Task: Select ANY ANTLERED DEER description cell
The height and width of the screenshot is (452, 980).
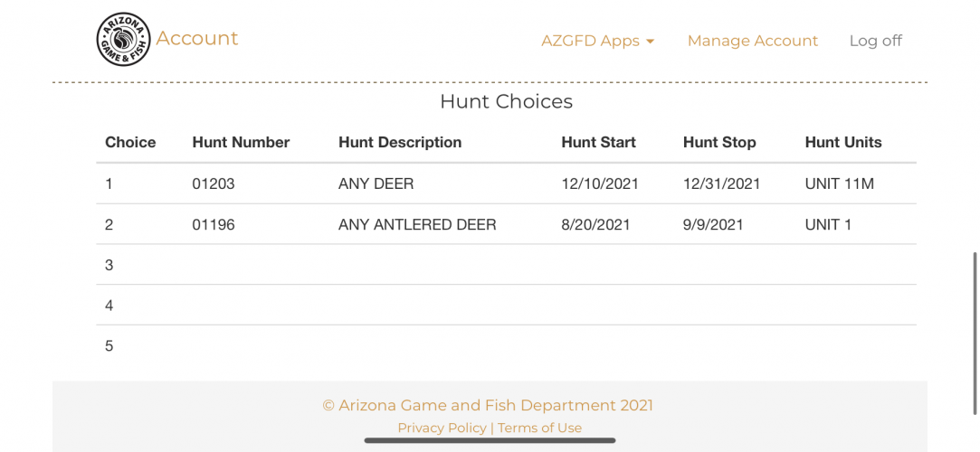Action: tap(417, 225)
